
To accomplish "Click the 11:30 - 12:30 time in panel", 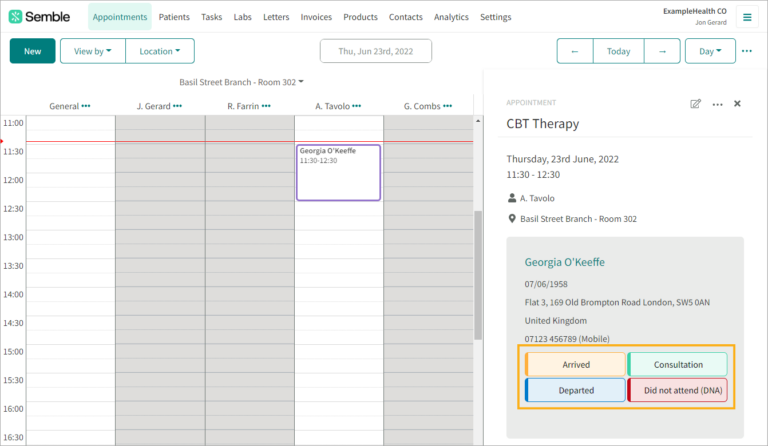I will (533, 174).
